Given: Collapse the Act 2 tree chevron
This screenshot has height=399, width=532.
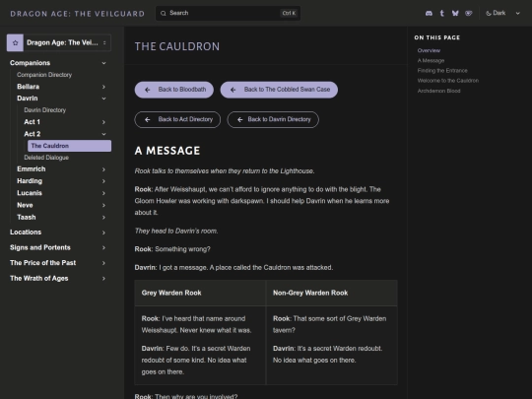Looking at the screenshot, I should pyautogui.click(x=103, y=134).
